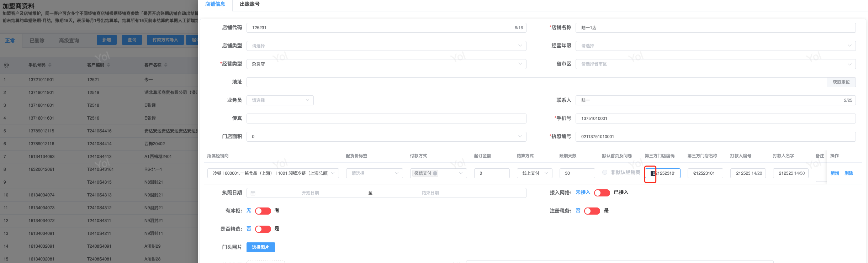Click the 执照编号 input field
Viewport: 868px width, 263px height.
click(716, 137)
